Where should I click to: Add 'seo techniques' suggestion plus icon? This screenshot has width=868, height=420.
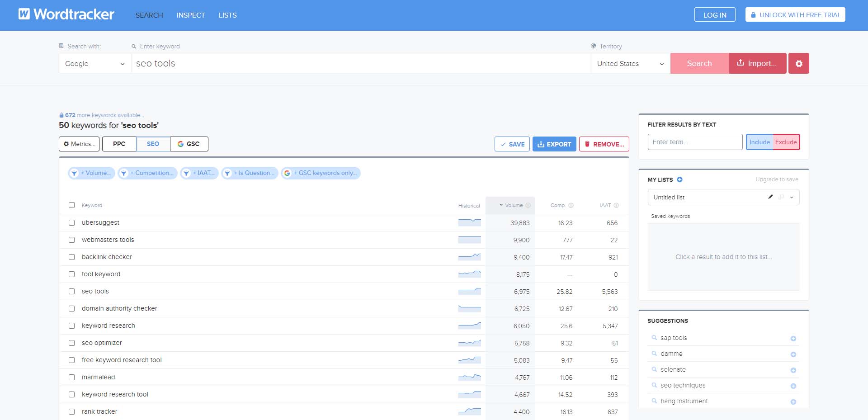[x=793, y=386]
